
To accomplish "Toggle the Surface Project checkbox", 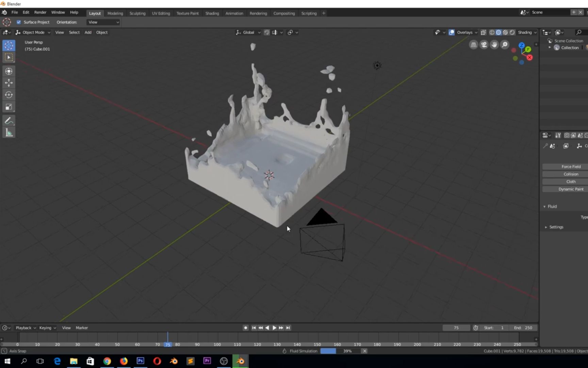I will (x=19, y=22).
